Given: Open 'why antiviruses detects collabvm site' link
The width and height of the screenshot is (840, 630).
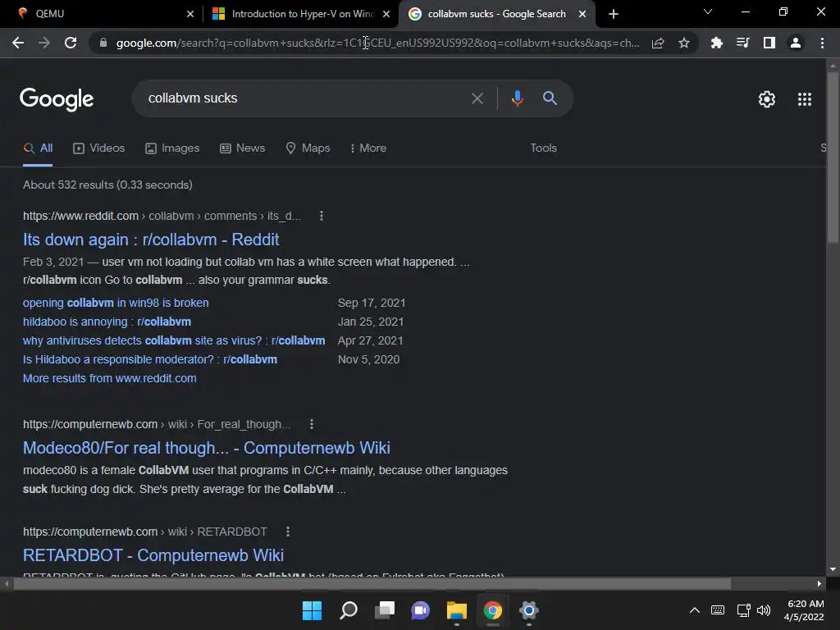Looking at the screenshot, I should (174, 340).
